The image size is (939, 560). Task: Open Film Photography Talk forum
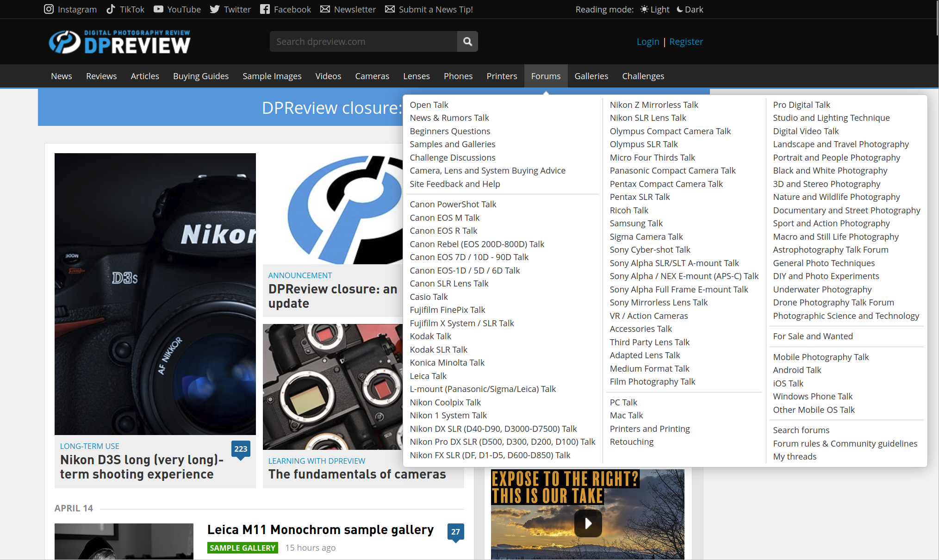pos(653,381)
